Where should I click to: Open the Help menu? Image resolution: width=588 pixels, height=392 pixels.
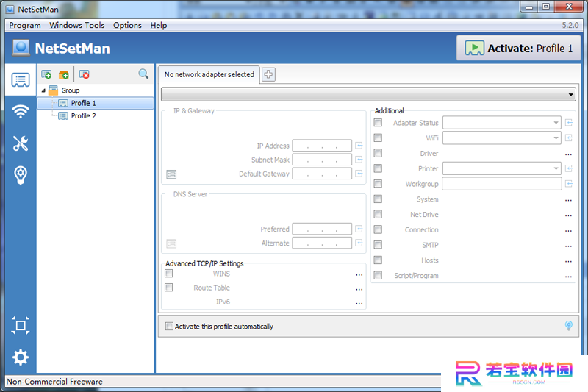click(159, 26)
